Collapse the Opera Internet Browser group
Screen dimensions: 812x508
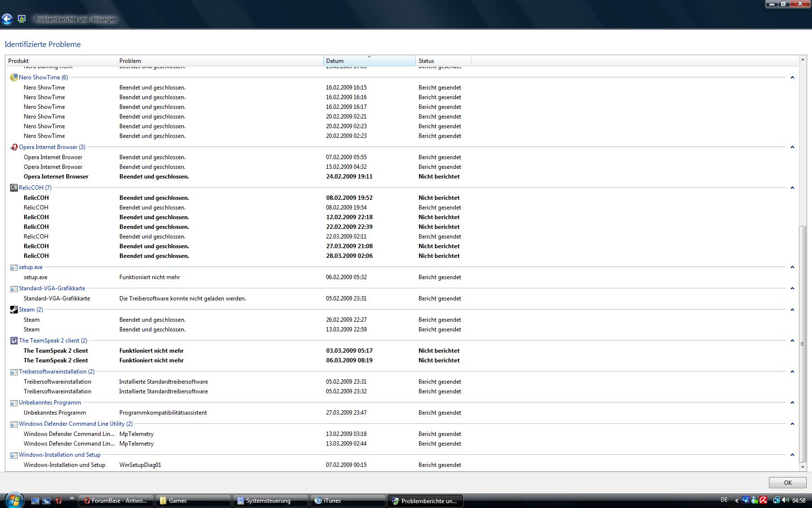tap(792, 147)
